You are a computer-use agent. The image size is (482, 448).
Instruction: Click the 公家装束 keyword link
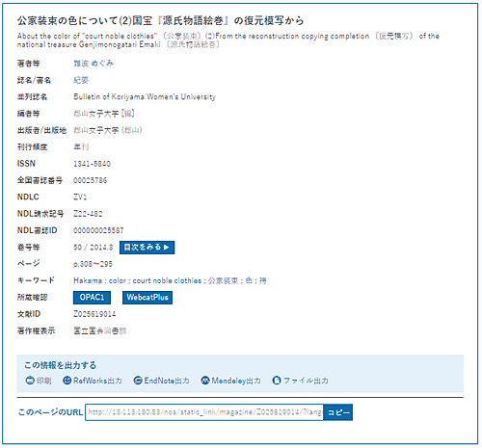point(223,280)
